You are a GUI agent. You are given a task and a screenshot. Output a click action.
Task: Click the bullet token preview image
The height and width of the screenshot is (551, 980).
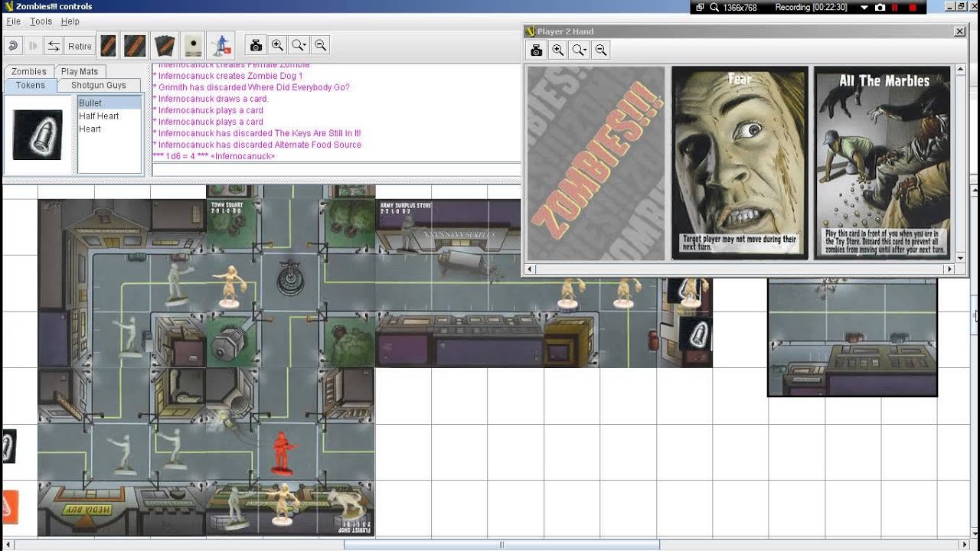(x=38, y=135)
